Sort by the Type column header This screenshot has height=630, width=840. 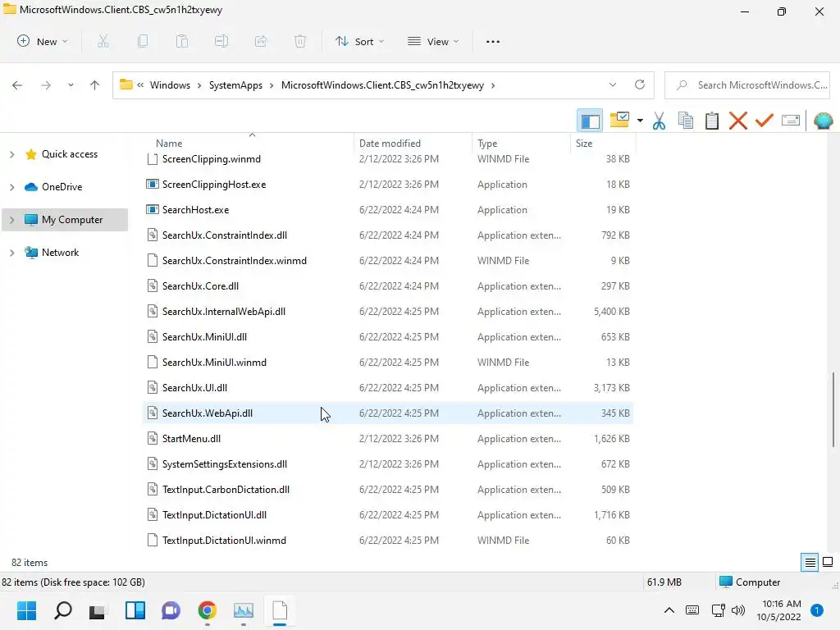tap(487, 143)
